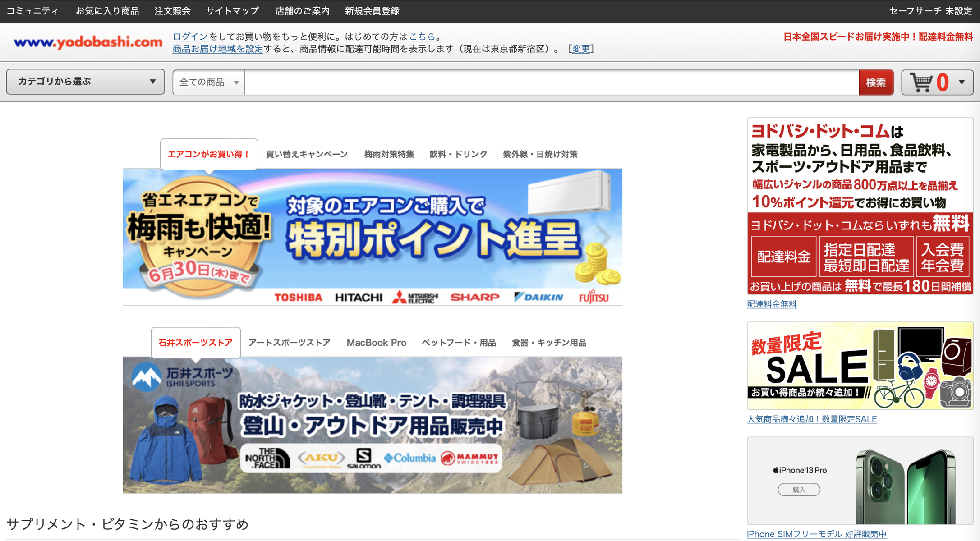The height and width of the screenshot is (541, 980).
Task: Click the HITACHI brand logo
Action: pos(359,298)
